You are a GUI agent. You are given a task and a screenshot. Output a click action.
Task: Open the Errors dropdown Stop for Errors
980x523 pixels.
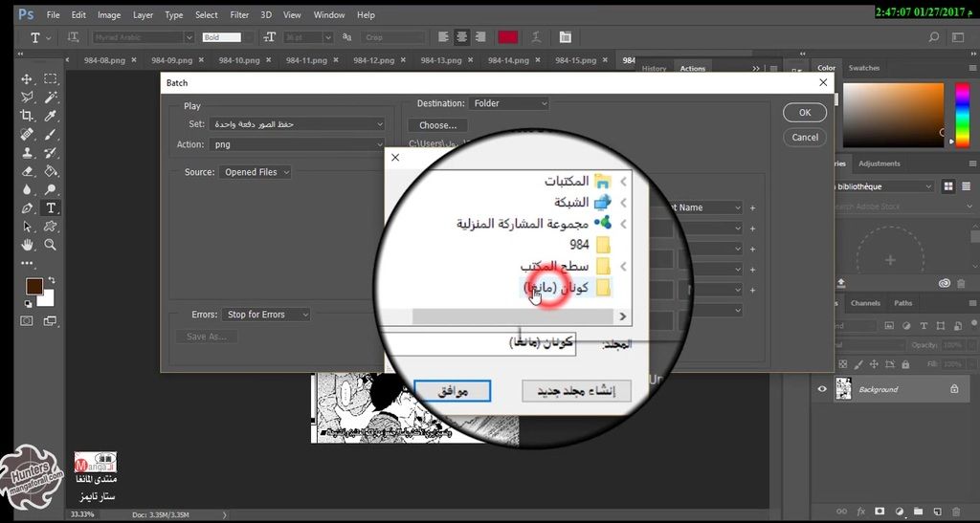pos(266,315)
